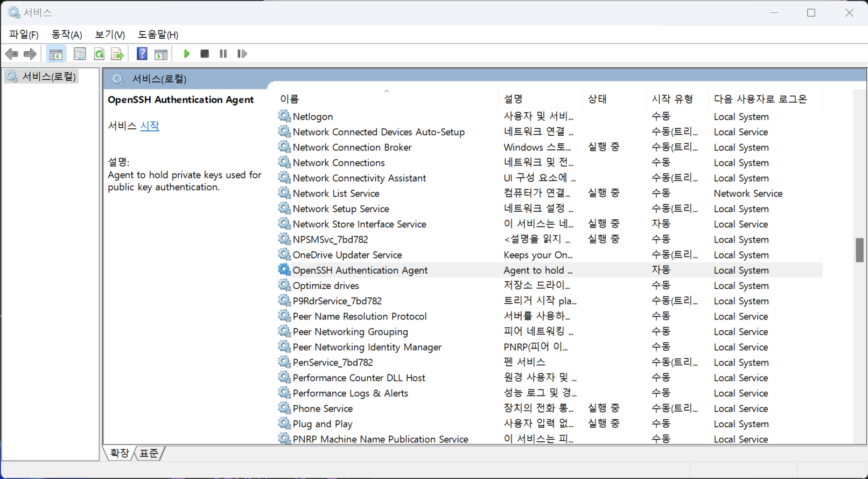Select the Network Store Interface Service row
This screenshot has width=868, height=479.
click(550, 224)
